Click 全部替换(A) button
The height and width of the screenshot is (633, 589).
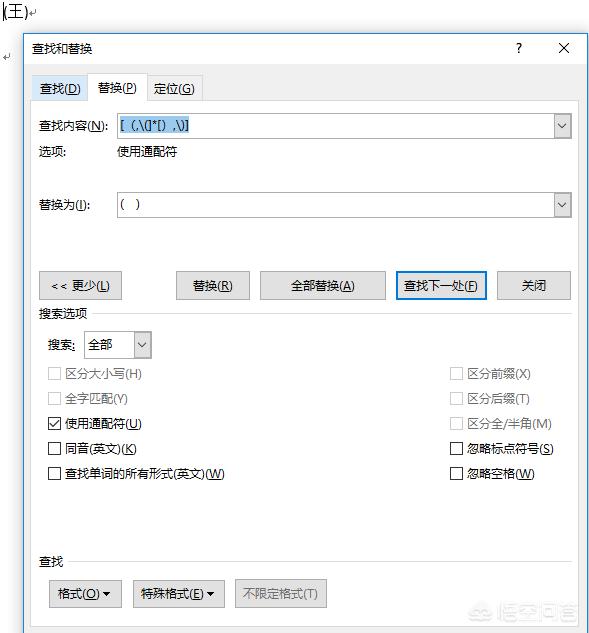coord(323,286)
